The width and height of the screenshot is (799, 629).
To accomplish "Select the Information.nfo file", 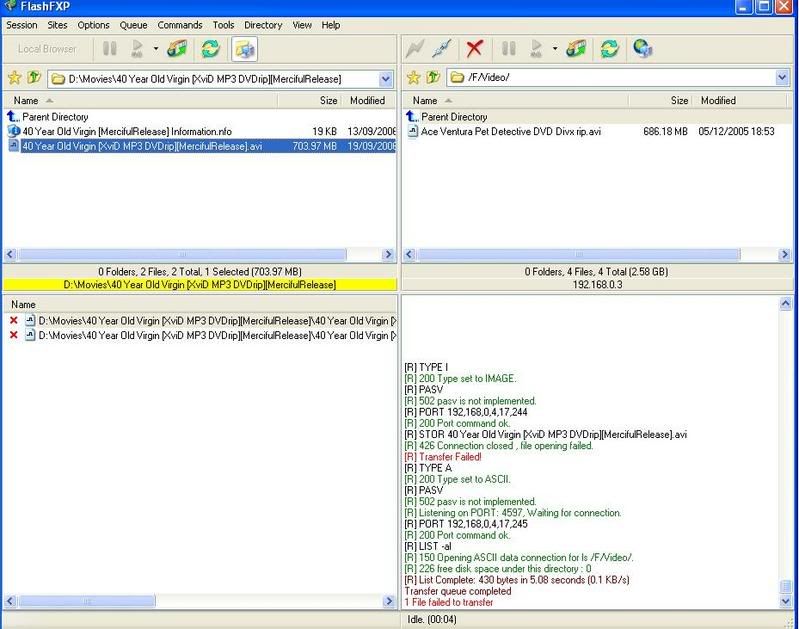I will (x=200, y=132).
